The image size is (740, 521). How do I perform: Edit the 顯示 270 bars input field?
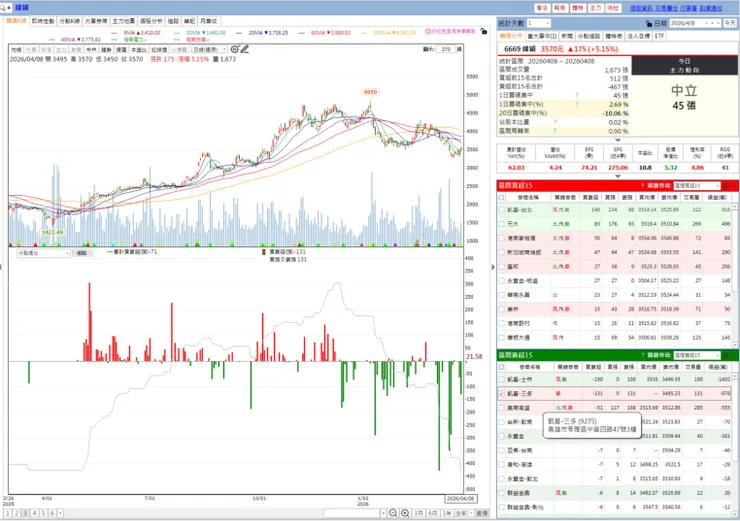tap(446, 49)
